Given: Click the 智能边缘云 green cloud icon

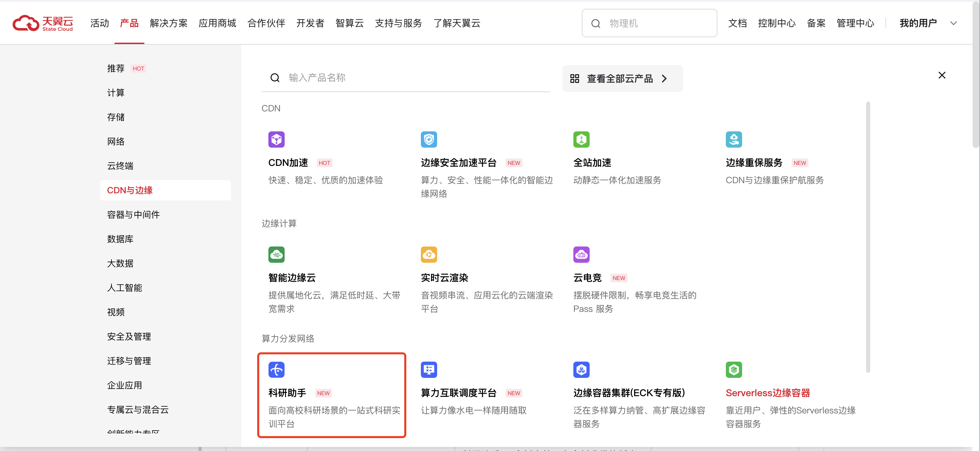Looking at the screenshot, I should point(276,254).
